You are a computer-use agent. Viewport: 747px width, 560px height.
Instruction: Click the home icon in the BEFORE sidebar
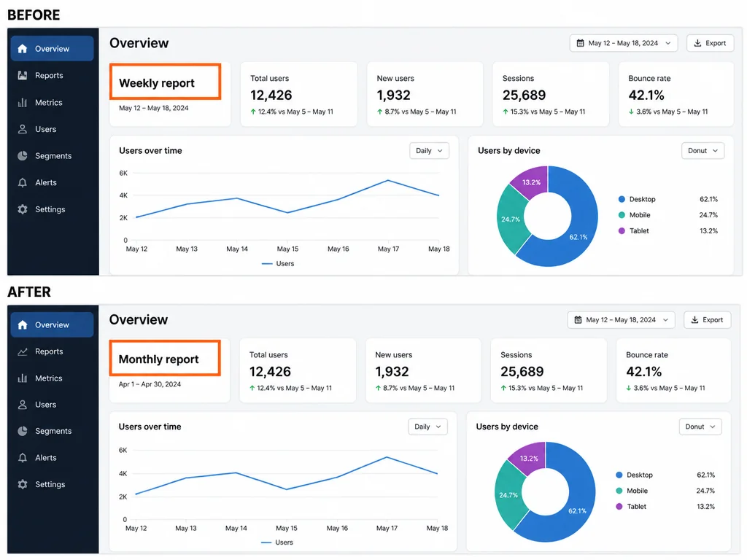tap(23, 49)
